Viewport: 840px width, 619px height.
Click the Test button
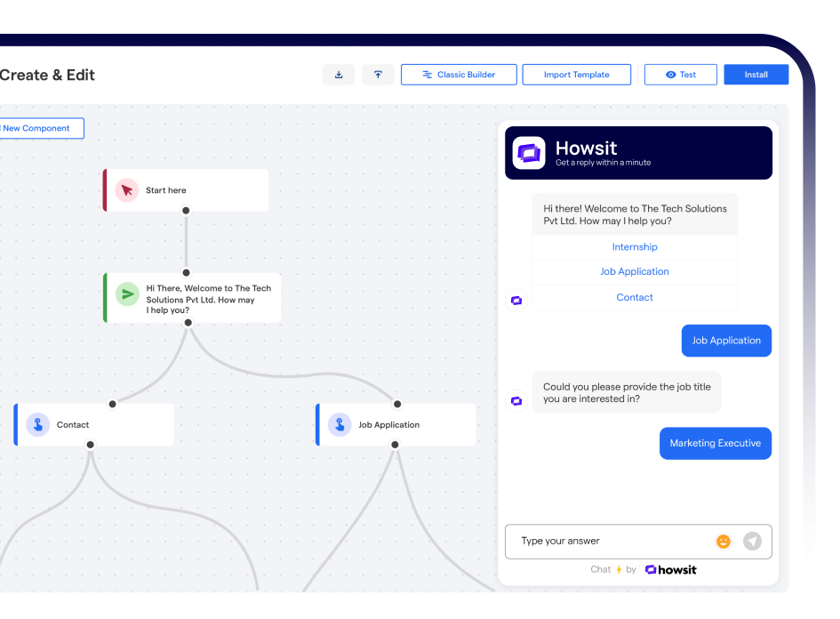tap(680, 75)
